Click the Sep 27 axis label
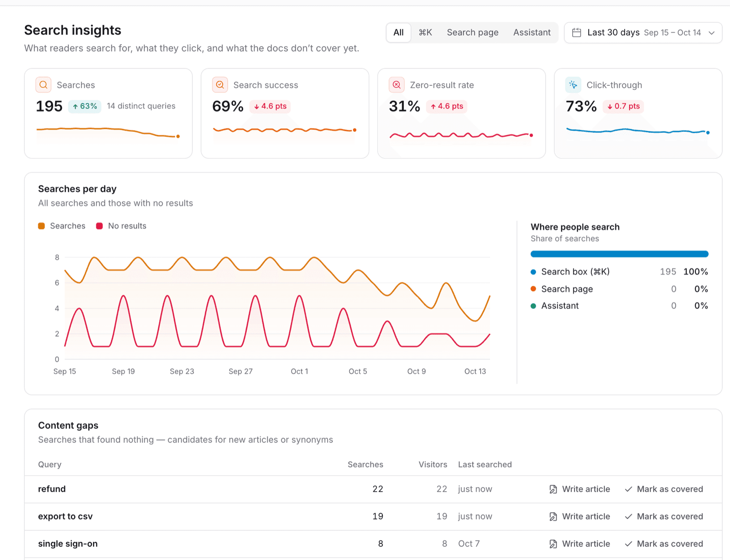The height and width of the screenshot is (560, 730). (x=240, y=372)
